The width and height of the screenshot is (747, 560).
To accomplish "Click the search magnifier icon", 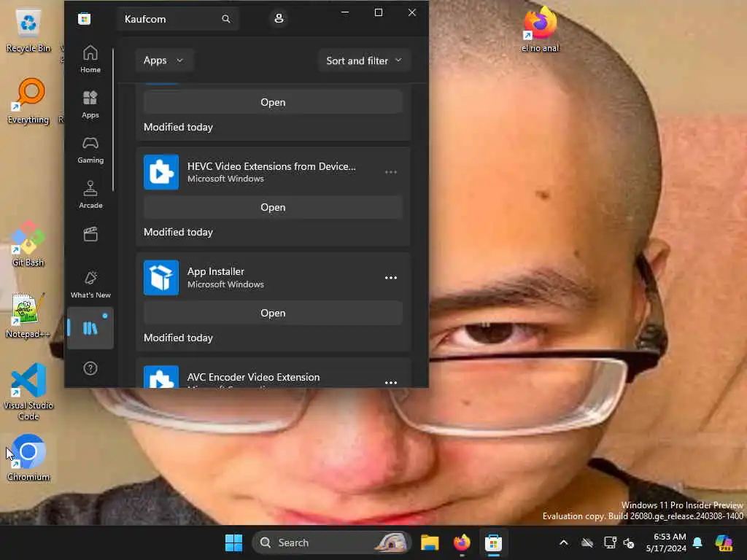I will 226,19.
